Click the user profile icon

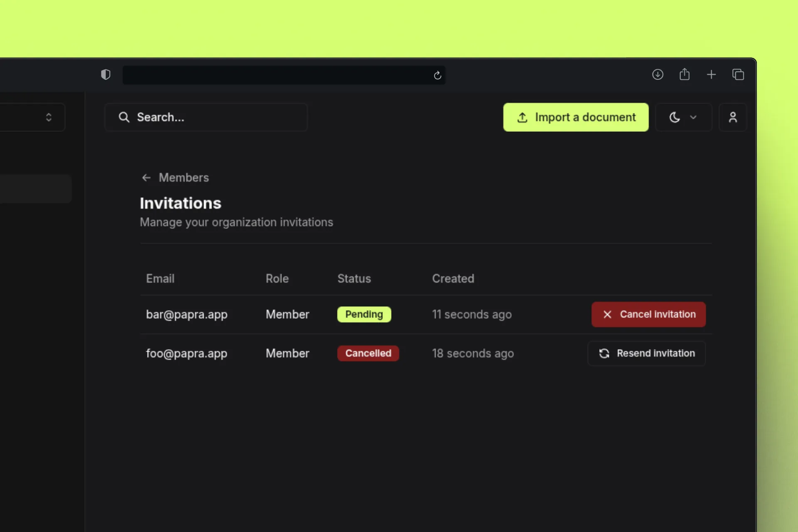pyautogui.click(x=733, y=117)
